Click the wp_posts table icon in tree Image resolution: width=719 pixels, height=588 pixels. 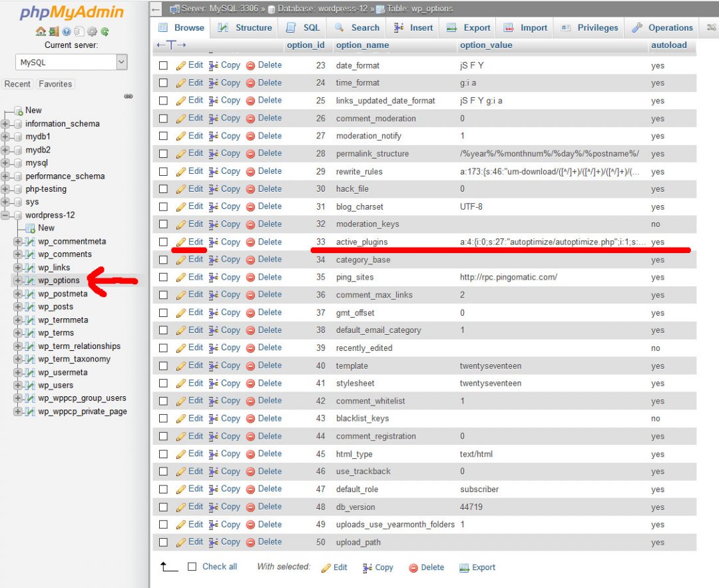(30, 307)
